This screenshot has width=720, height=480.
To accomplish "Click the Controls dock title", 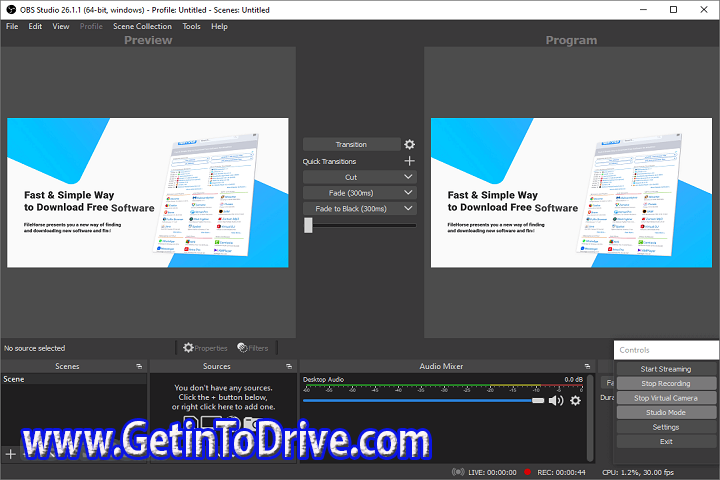I will click(634, 350).
